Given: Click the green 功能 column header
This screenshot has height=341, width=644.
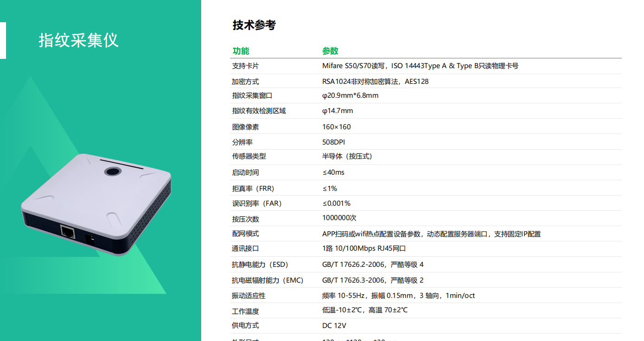Looking at the screenshot, I should point(241,51).
